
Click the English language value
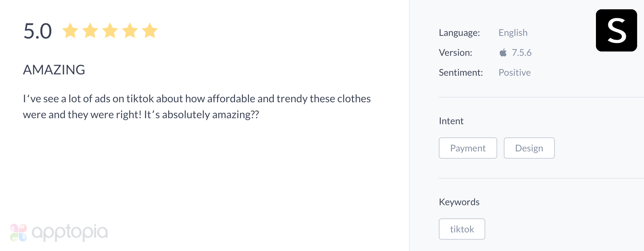[x=513, y=33]
